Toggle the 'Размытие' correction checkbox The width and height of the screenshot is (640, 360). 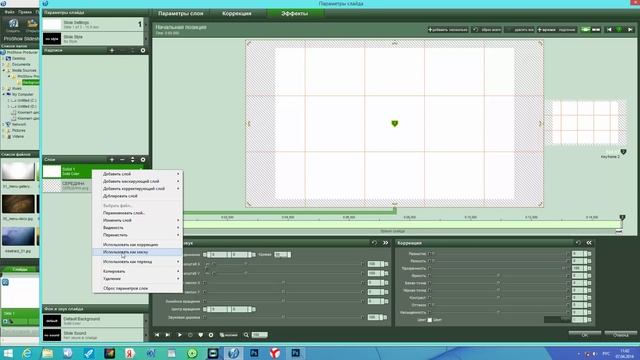(429, 254)
